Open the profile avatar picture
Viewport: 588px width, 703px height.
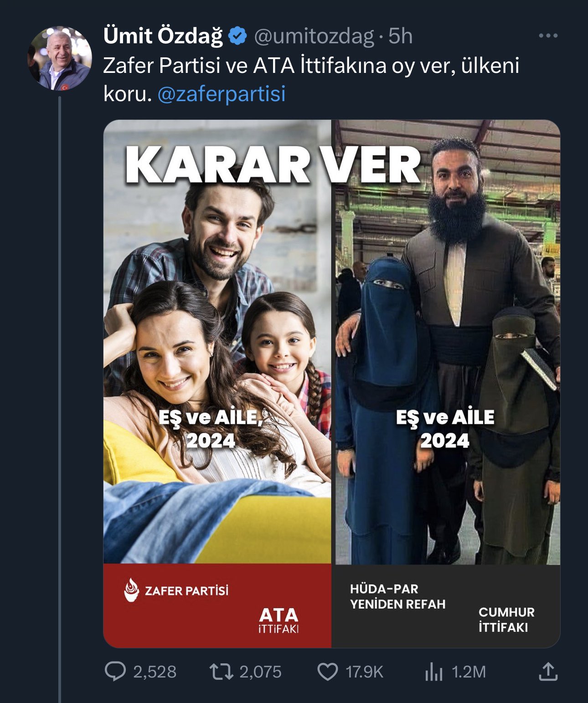(x=60, y=58)
